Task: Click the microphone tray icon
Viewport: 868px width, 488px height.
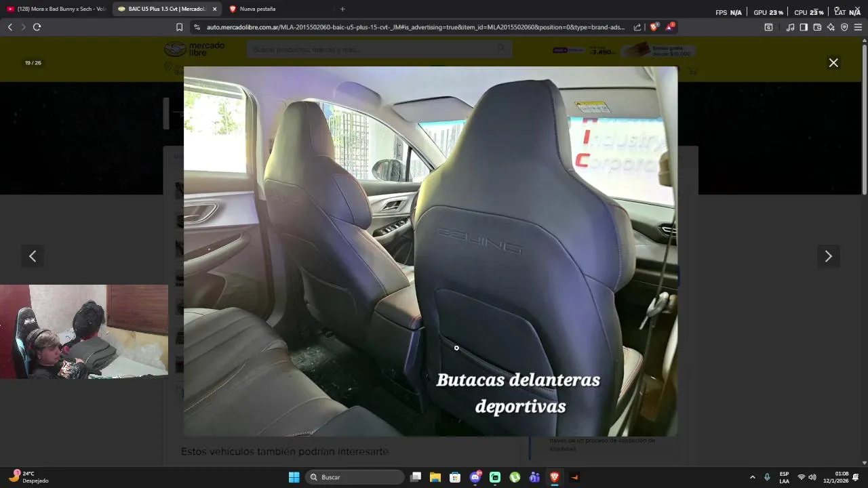Action: tap(767, 477)
